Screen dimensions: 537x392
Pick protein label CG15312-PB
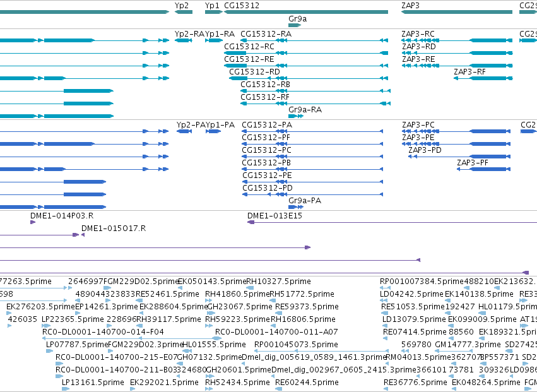(266, 162)
